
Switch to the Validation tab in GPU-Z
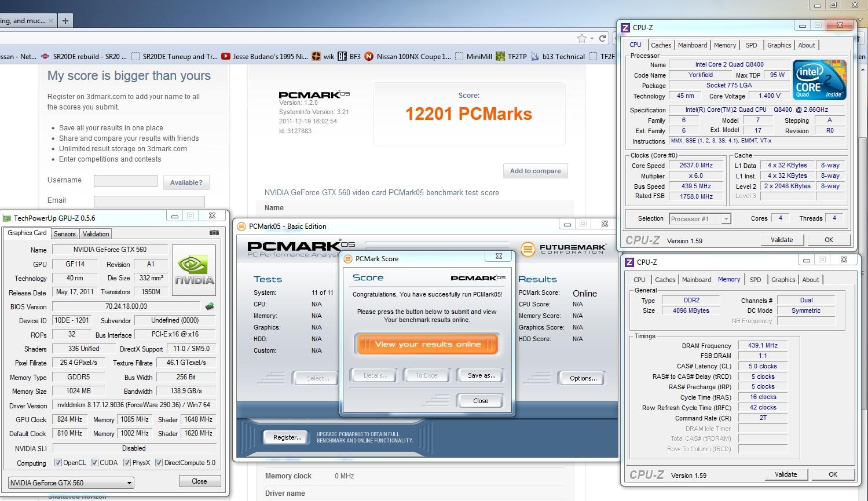click(96, 234)
